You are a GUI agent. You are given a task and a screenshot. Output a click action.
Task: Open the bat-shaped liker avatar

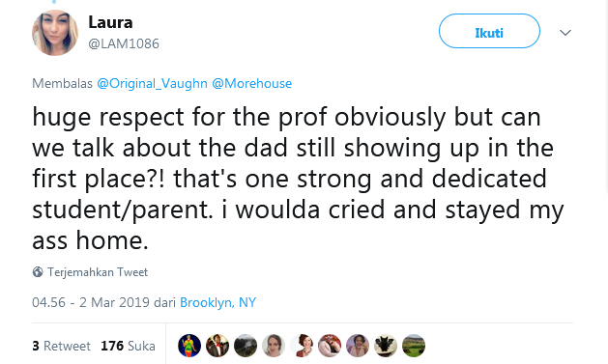point(386,346)
